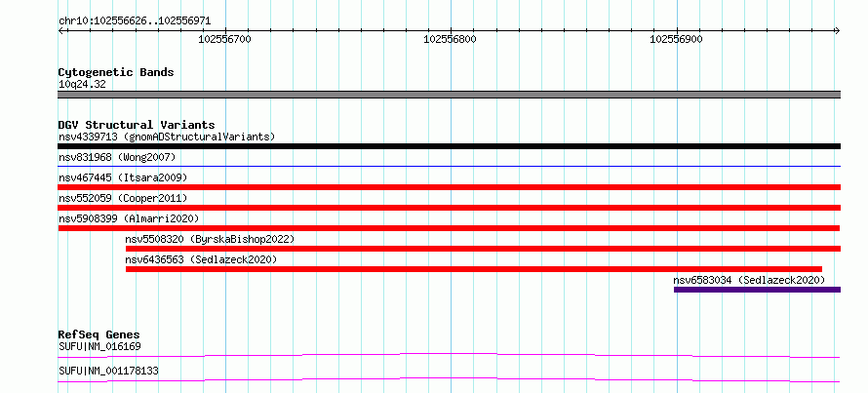868x393 pixels.
Task: Click the red nsv5508320 variant bar
Action: pyautogui.click(x=484, y=249)
